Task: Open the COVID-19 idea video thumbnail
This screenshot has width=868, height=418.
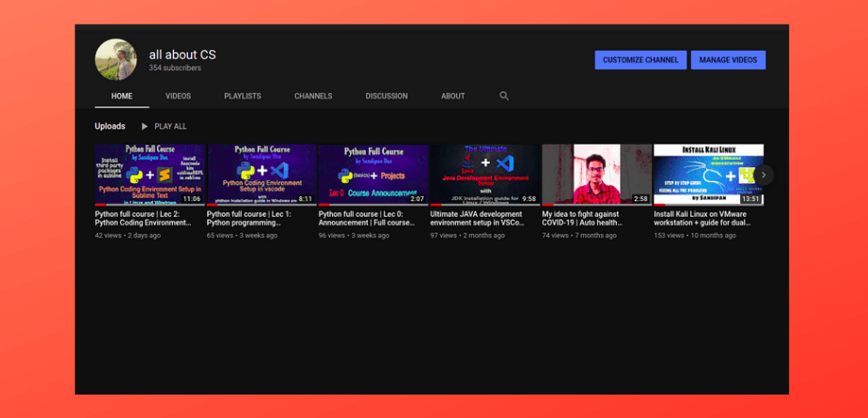Action: click(x=596, y=175)
